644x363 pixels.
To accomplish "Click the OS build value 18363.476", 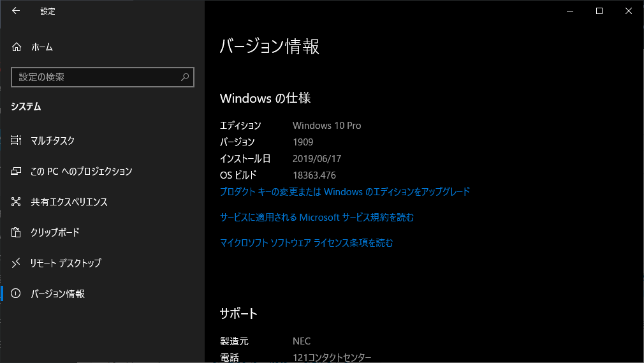I will point(314,175).
